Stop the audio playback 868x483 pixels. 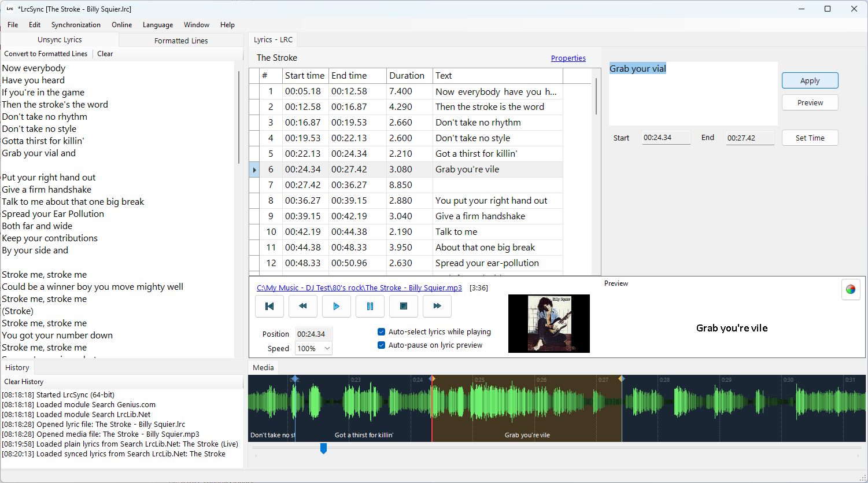[404, 306]
